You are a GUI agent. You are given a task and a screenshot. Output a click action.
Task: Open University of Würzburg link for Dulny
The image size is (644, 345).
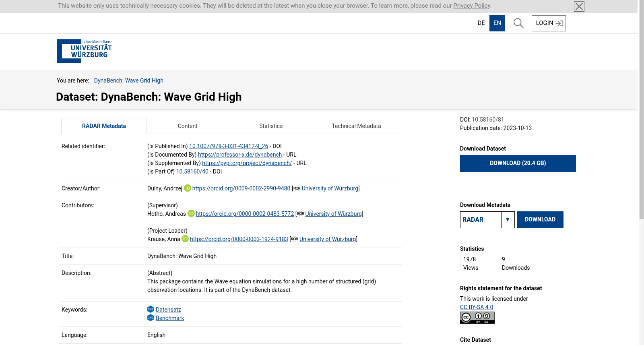pos(330,188)
